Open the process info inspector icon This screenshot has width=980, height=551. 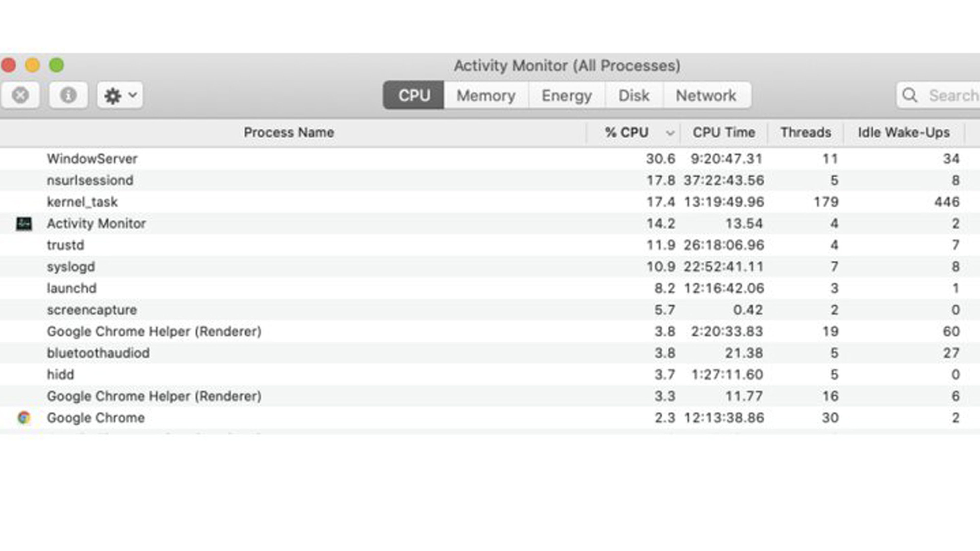(x=68, y=95)
